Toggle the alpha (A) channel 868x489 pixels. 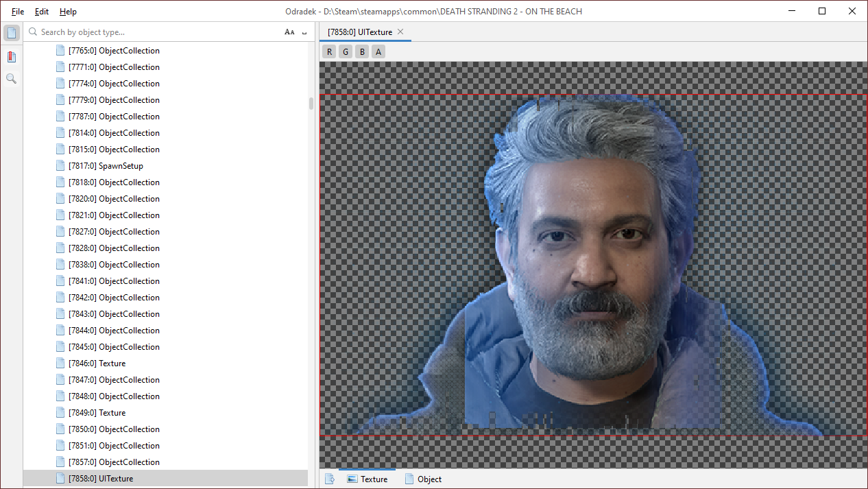pos(378,52)
